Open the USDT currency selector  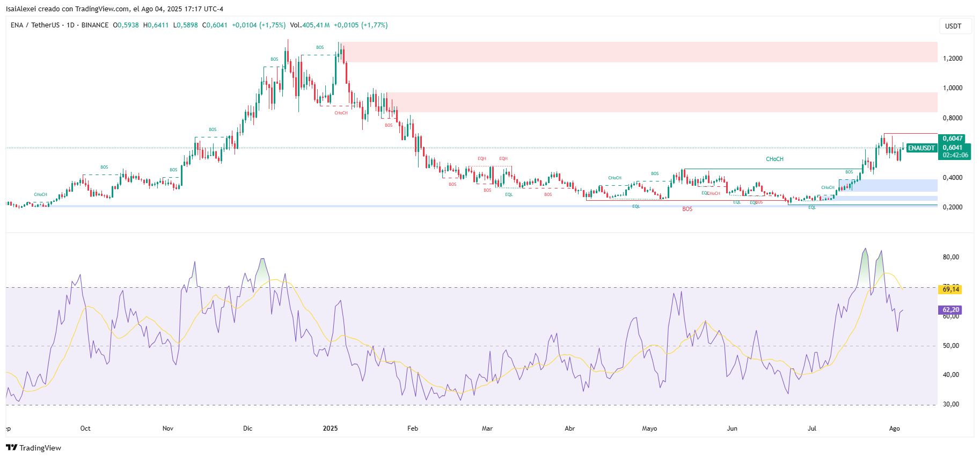tap(953, 26)
